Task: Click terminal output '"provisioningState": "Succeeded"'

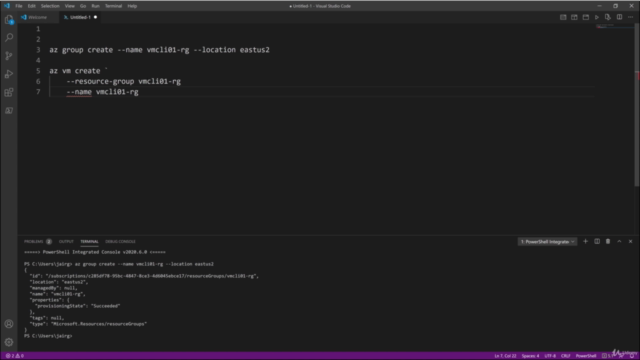Action: pos(78,306)
